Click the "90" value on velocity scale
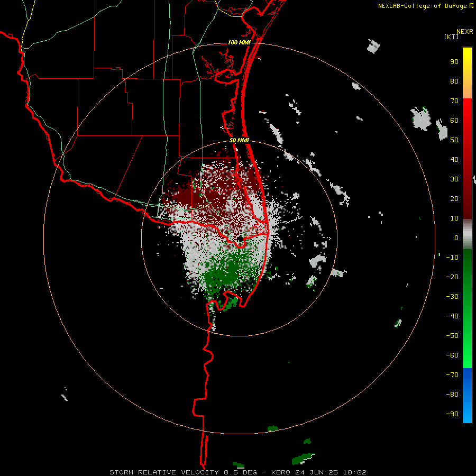This screenshot has height=476, width=476. point(454,62)
